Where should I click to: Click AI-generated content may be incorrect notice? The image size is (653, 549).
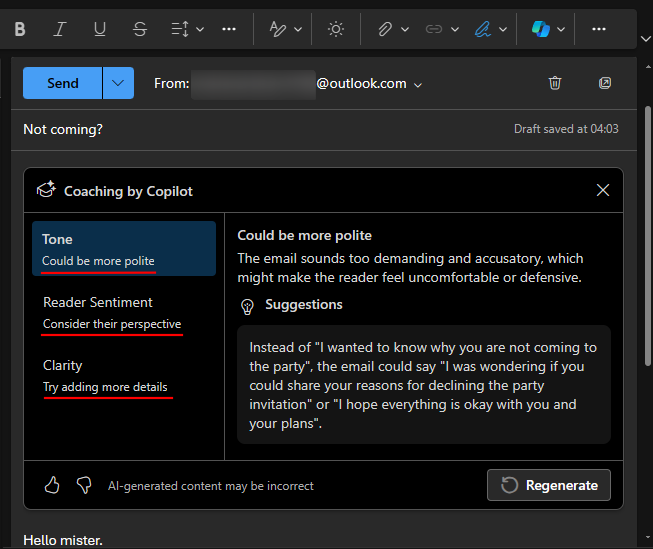[x=211, y=486]
